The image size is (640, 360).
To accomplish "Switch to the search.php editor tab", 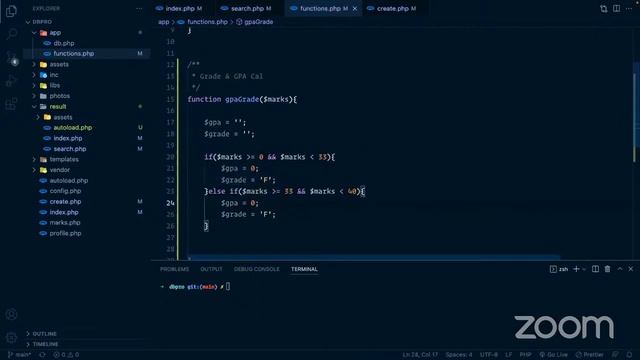I will click(x=247, y=9).
